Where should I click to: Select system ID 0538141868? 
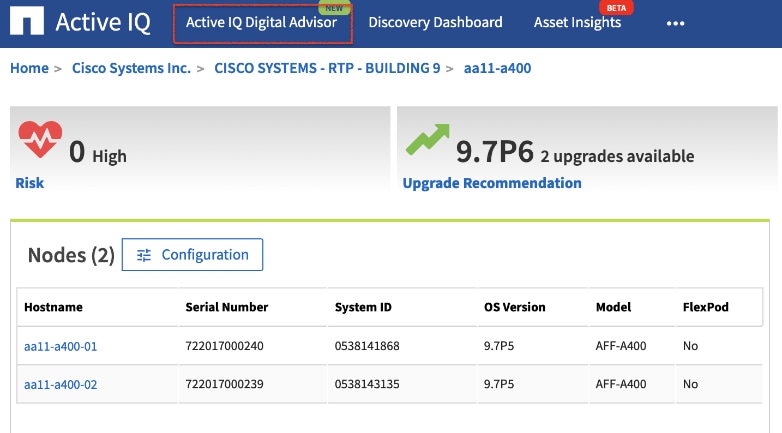point(367,346)
